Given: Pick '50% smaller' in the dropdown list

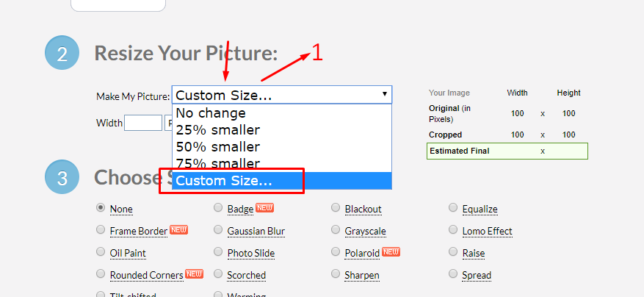Looking at the screenshot, I should tap(217, 147).
